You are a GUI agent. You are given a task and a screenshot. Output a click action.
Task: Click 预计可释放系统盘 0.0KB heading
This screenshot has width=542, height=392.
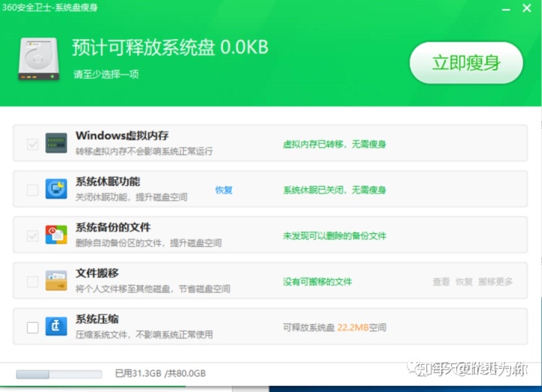coord(170,47)
